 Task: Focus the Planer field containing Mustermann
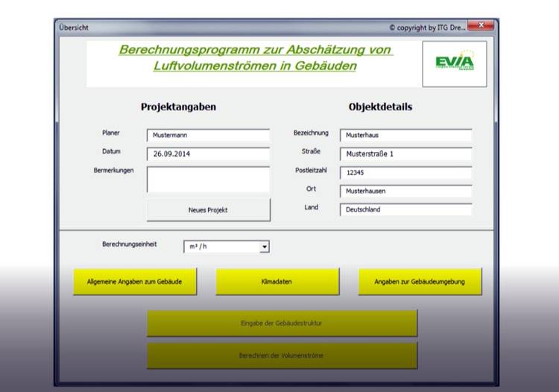coord(208,136)
